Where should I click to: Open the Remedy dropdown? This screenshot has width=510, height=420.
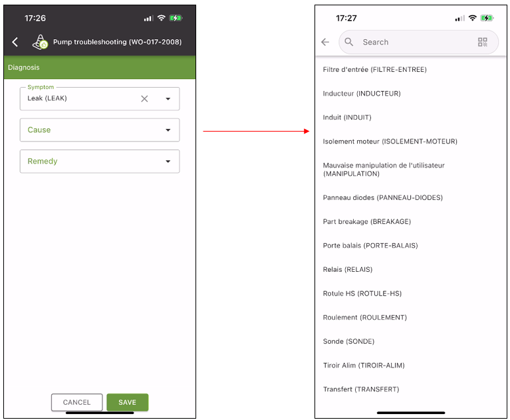click(100, 161)
